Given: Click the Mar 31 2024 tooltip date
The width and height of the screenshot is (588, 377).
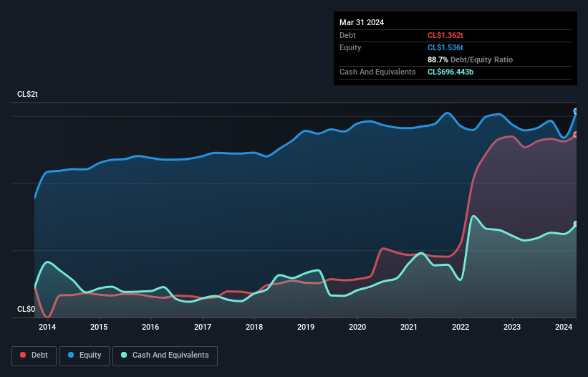Looking at the screenshot, I should [x=362, y=22].
